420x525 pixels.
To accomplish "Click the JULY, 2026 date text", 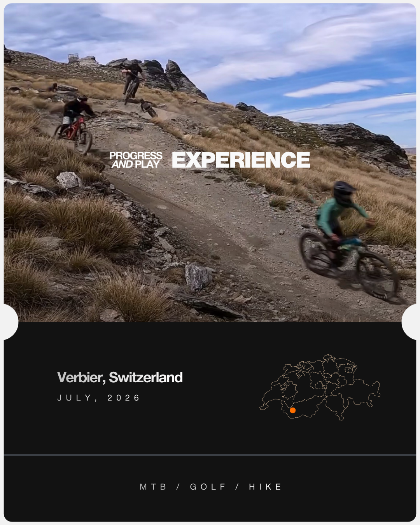I will [x=99, y=398].
